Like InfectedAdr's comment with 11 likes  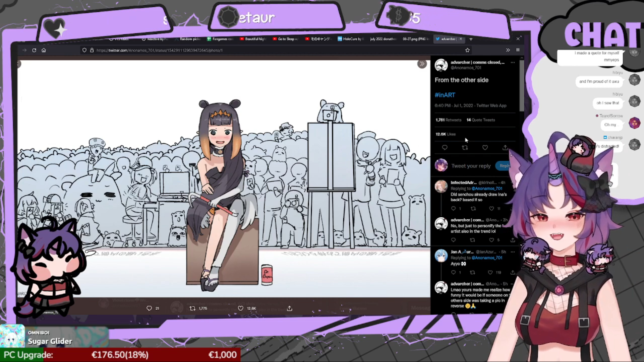coord(491,209)
